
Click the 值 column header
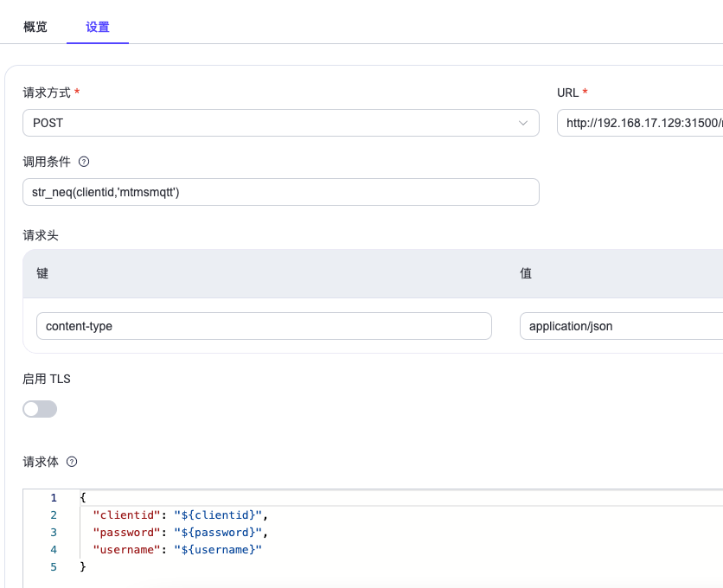coord(526,273)
